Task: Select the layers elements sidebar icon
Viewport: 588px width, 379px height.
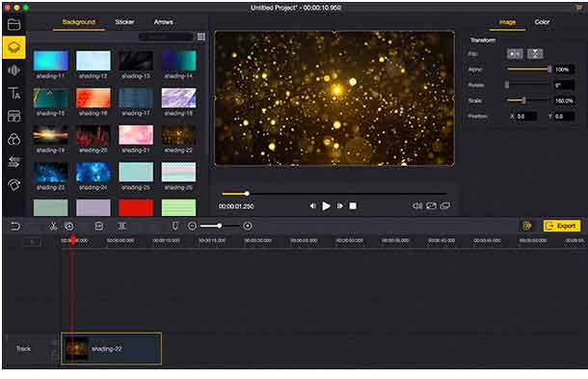Action: [x=13, y=47]
